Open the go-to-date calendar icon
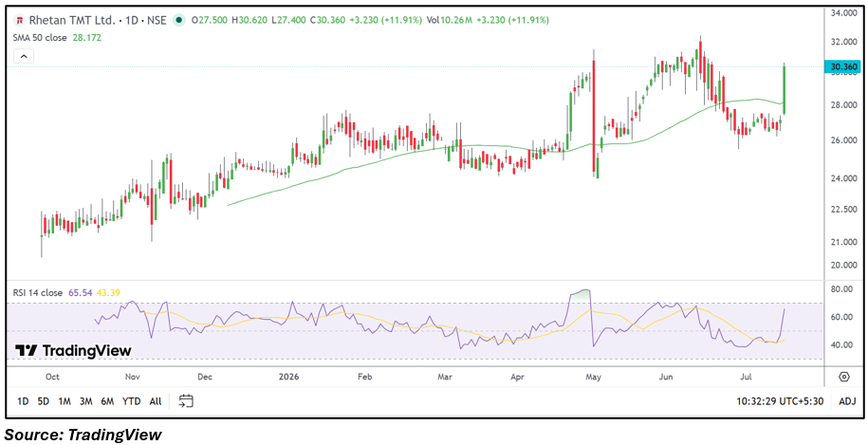 186,400
